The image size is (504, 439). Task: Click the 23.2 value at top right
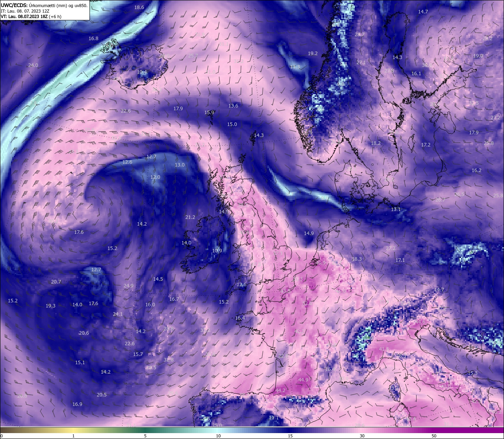(487, 39)
